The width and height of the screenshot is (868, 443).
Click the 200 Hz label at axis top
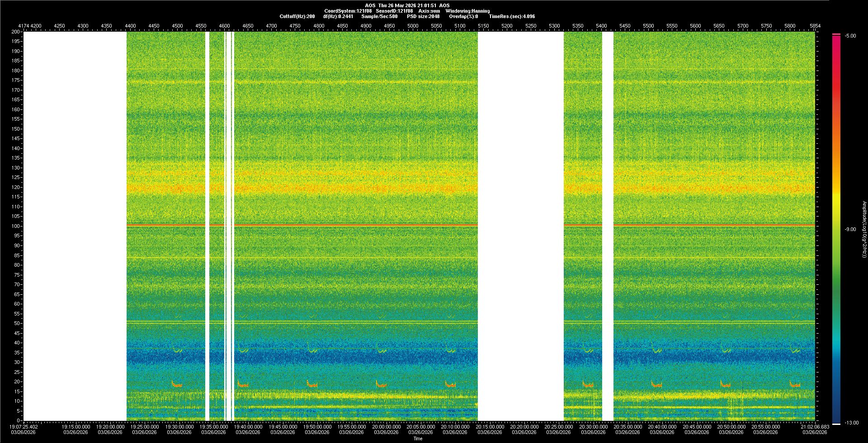[x=16, y=32]
